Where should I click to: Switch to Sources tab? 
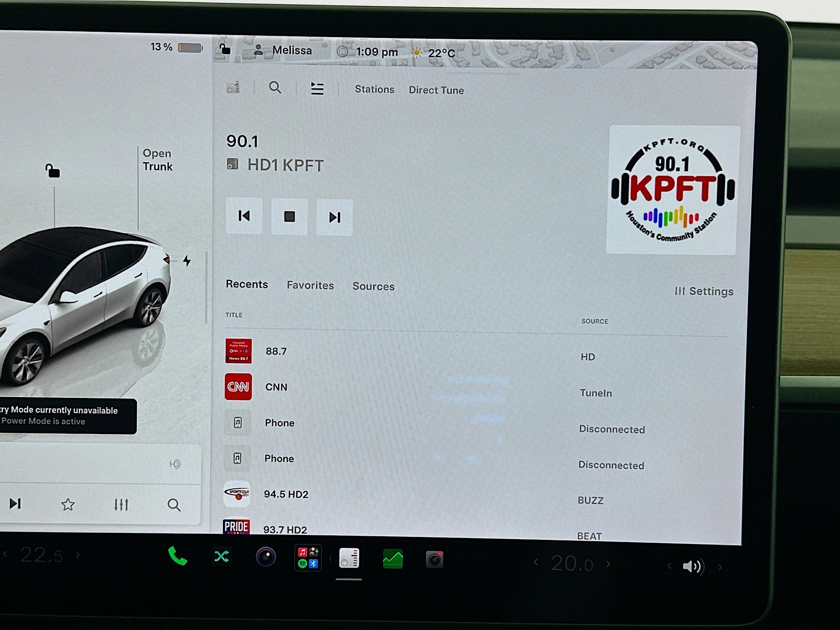373,286
